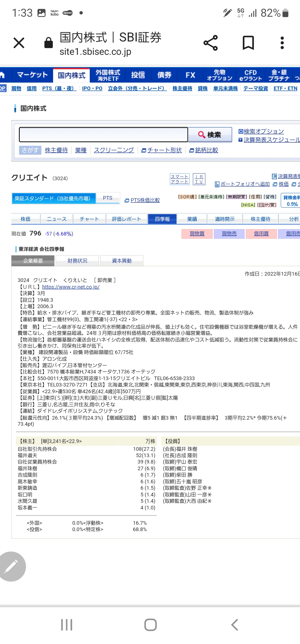Open the 投信 menu
This screenshot has width=300, height=644.
point(138,75)
